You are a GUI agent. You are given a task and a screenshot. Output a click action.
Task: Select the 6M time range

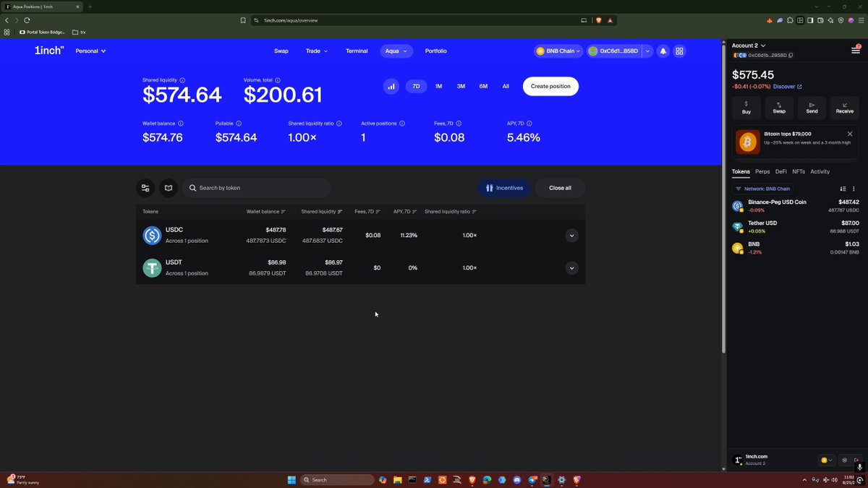[x=483, y=86]
